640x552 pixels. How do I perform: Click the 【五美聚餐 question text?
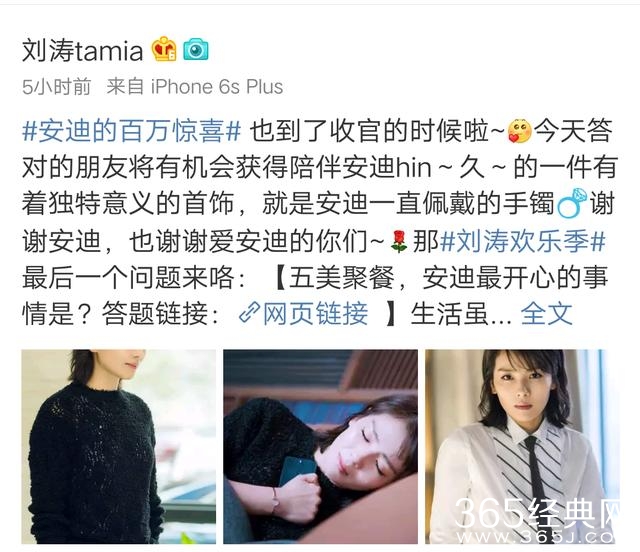point(335,278)
